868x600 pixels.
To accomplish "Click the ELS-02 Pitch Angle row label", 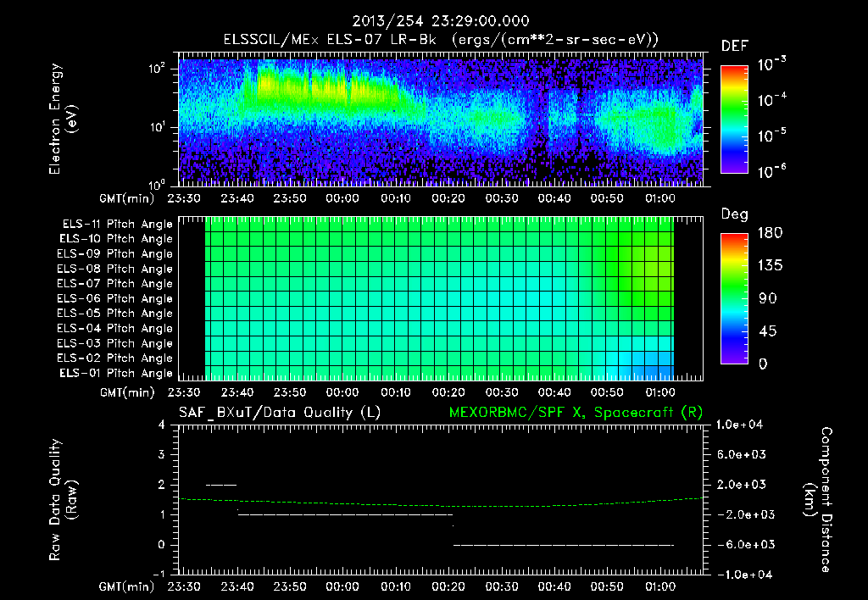I will coord(115,358).
